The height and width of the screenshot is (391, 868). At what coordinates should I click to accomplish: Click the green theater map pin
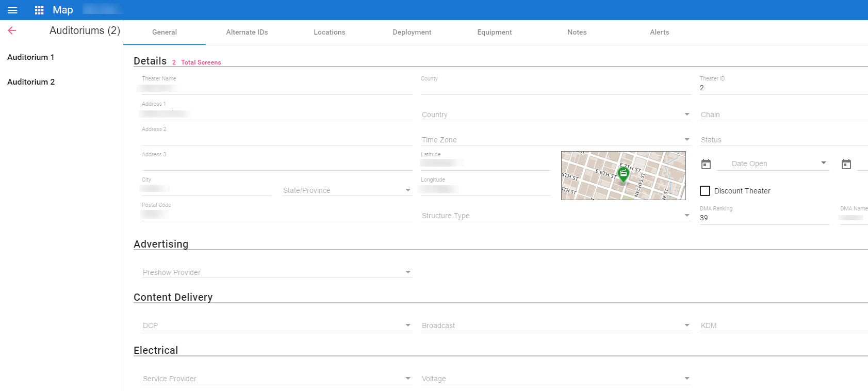coord(623,174)
